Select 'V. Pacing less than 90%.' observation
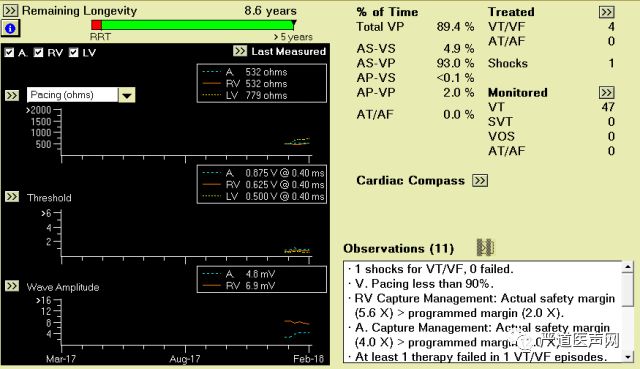The width and height of the screenshot is (640, 369). click(x=424, y=284)
